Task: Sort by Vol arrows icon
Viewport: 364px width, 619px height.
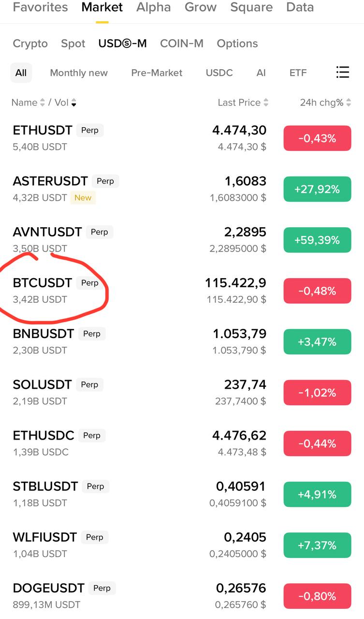Action: pos(73,103)
